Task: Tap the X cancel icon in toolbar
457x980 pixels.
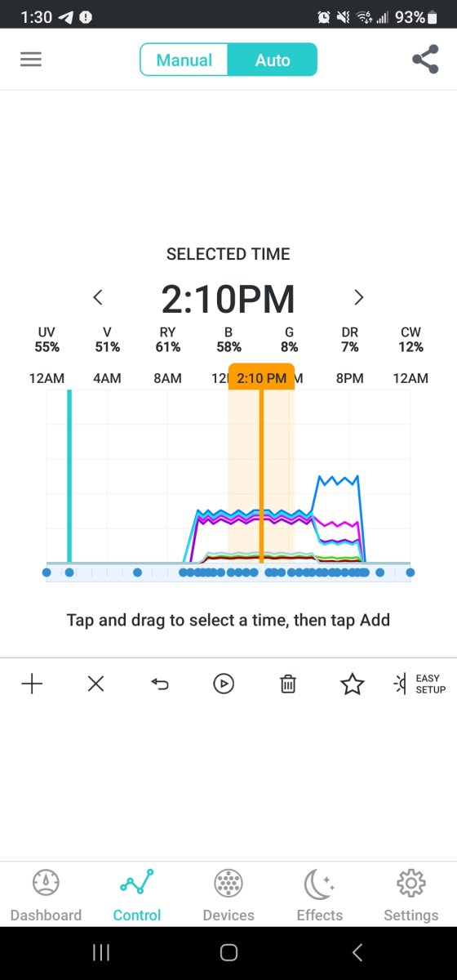Action: coord(95,684)
